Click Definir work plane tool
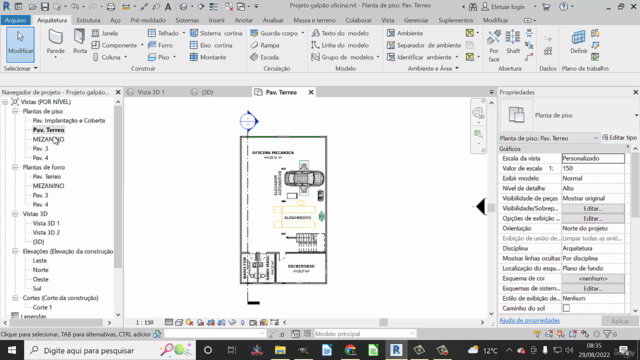 pyautogui.click(x=578, y=42)
